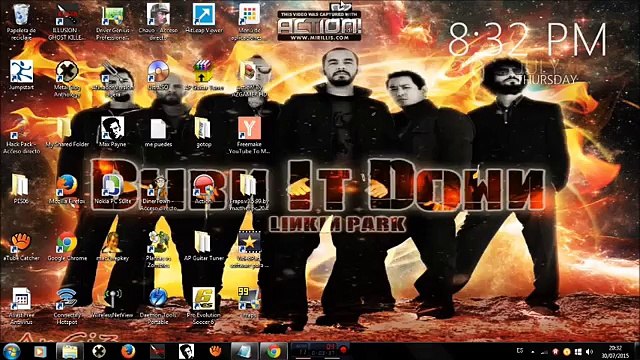The height and width of the screenshot is (360, 640).
Task: Open the ES language selector
Action: 520,351
